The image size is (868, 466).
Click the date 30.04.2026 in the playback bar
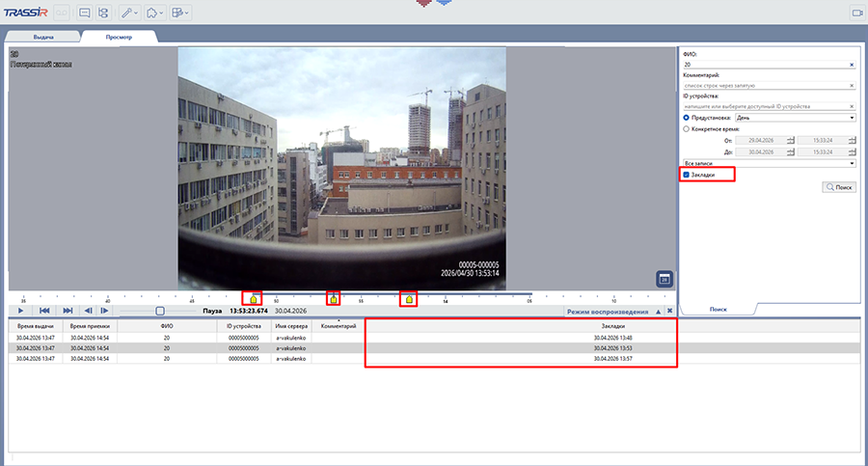pyautogui.click(x=290, y=311)
